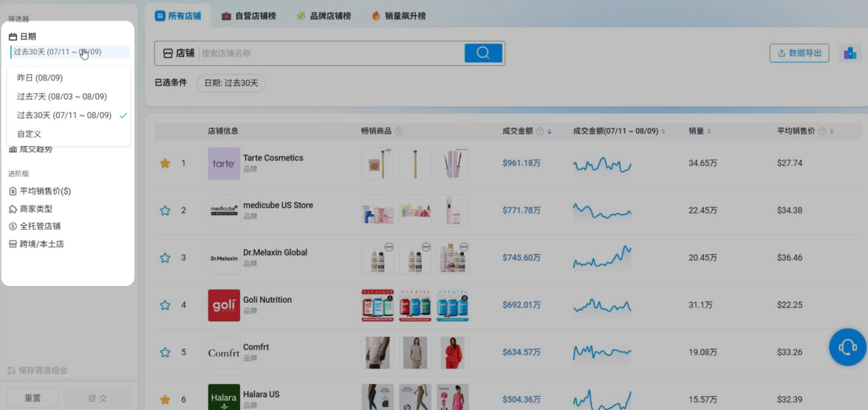Switch to 品牌店铺榜 tab
This screenshot has width=868, height=410.
tap(324, 16)
